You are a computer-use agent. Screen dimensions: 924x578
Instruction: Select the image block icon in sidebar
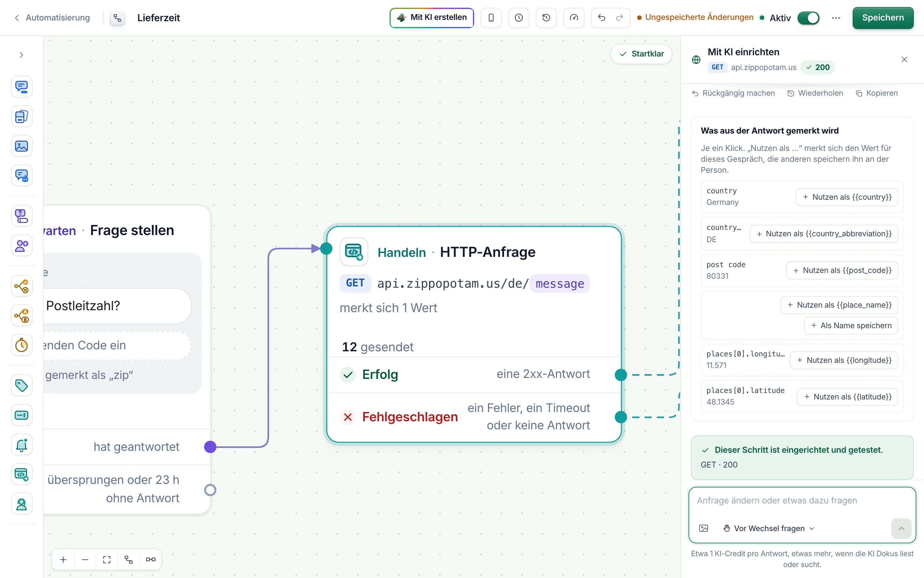coord(21,146)
